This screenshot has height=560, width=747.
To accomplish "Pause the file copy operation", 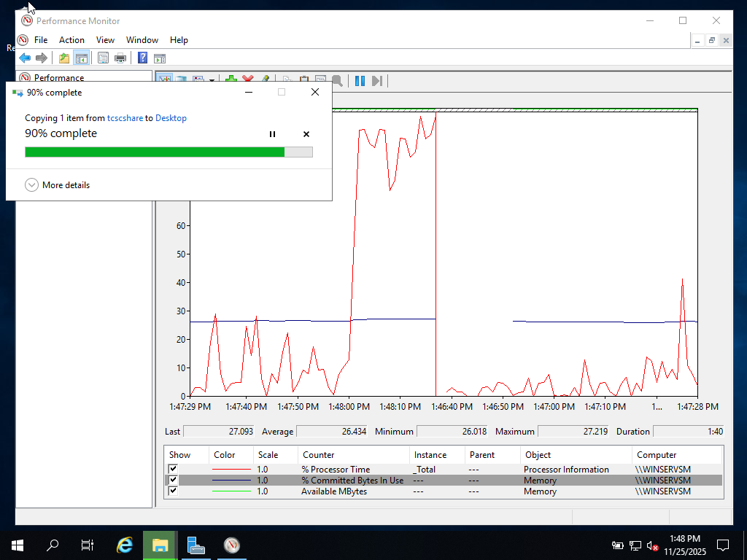I will point(272,134).
